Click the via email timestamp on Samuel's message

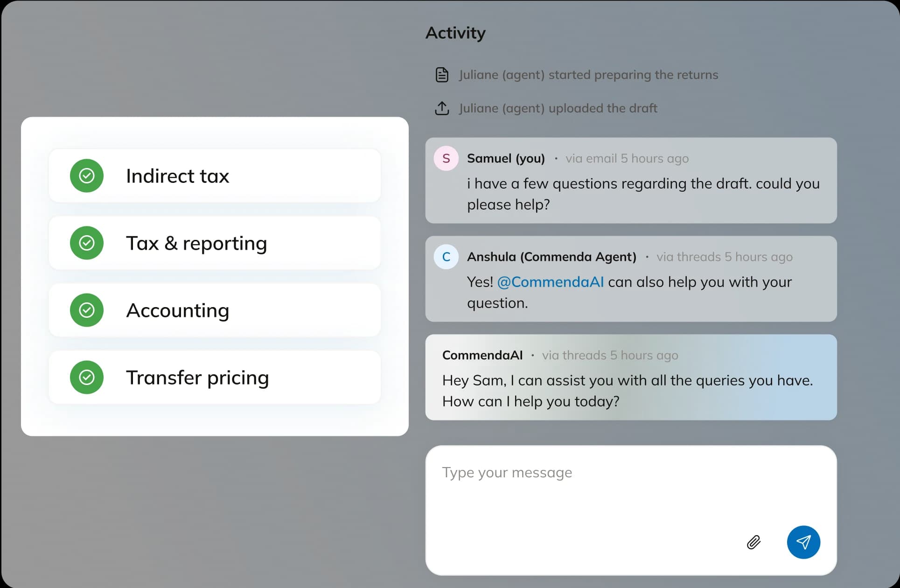[x=627, y=158]
